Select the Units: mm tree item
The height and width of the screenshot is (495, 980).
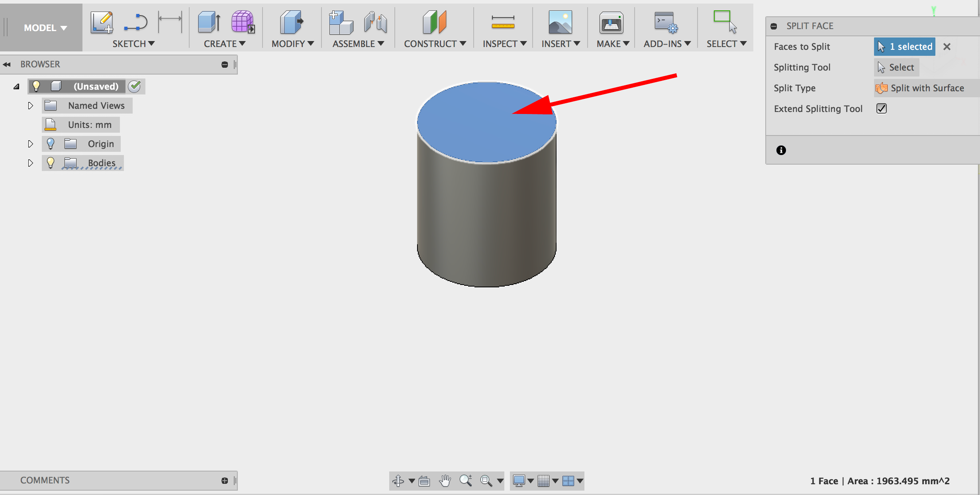tap(81, 125)
